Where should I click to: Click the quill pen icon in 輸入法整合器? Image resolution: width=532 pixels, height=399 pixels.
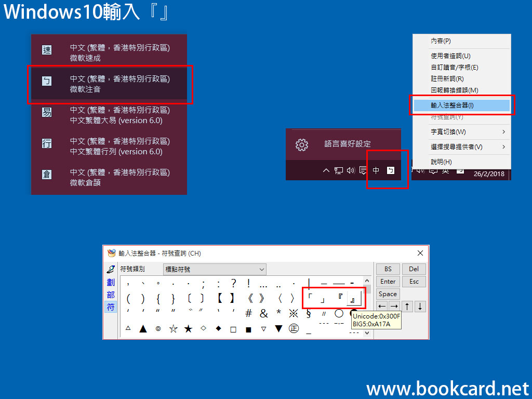pyautogui.click(x=110, y=269)
